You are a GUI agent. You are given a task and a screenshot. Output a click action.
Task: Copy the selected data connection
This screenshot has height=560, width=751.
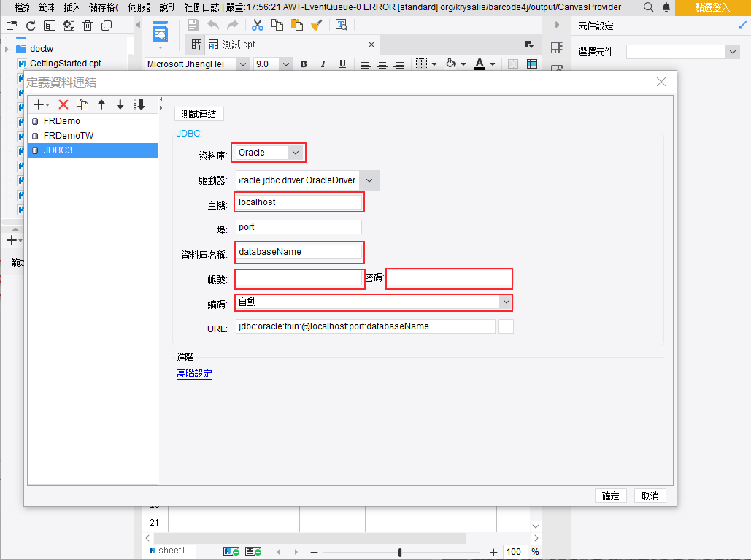82,104
